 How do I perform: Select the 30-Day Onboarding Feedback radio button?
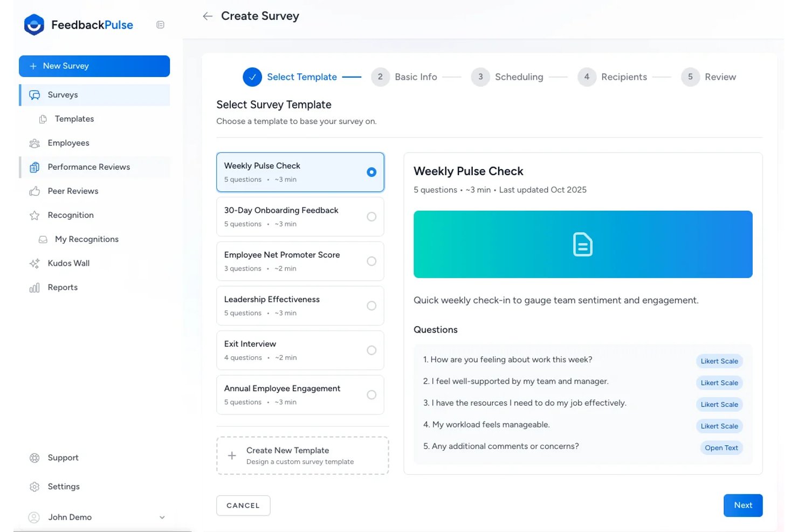[372, 217]
